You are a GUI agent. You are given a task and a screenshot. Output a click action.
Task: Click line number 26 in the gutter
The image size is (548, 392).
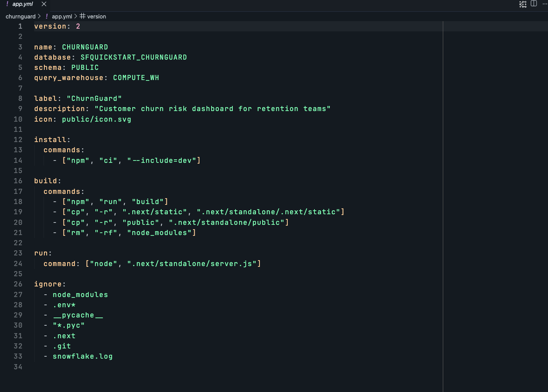[18, 284]
